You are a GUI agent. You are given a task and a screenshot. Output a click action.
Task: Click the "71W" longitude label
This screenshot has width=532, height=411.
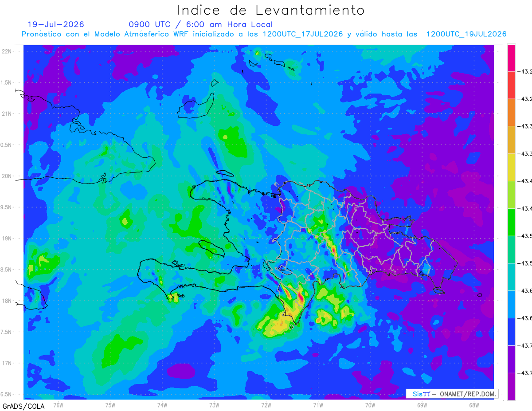[x=318, y=404]
